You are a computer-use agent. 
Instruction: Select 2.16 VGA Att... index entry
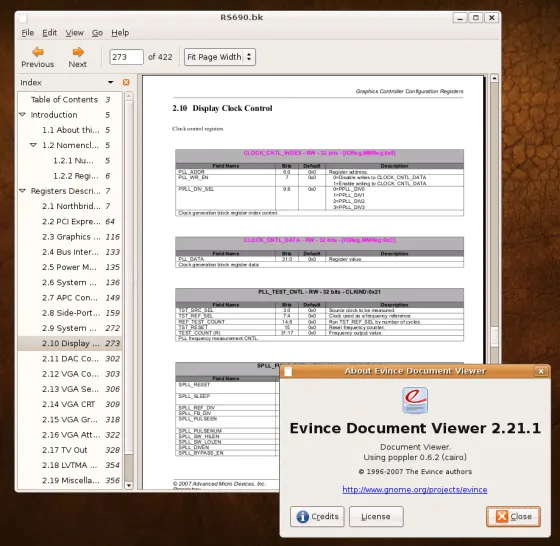(x=70, y=435)
